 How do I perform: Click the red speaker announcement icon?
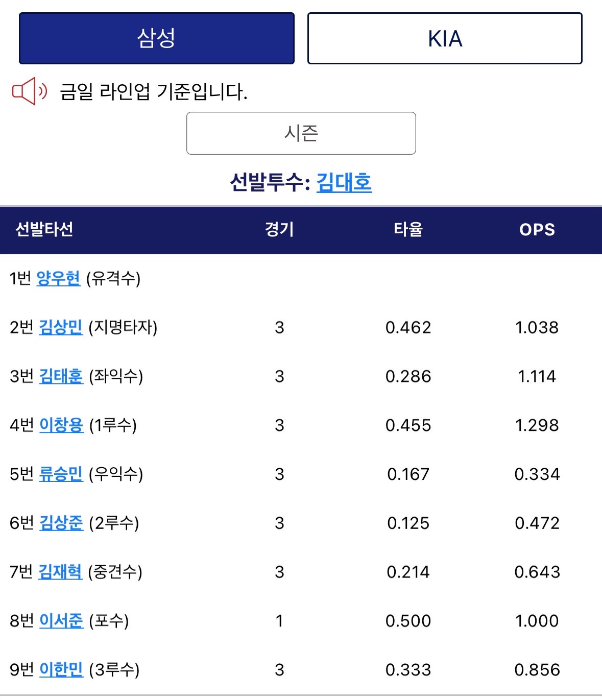[x=29, y=91]
